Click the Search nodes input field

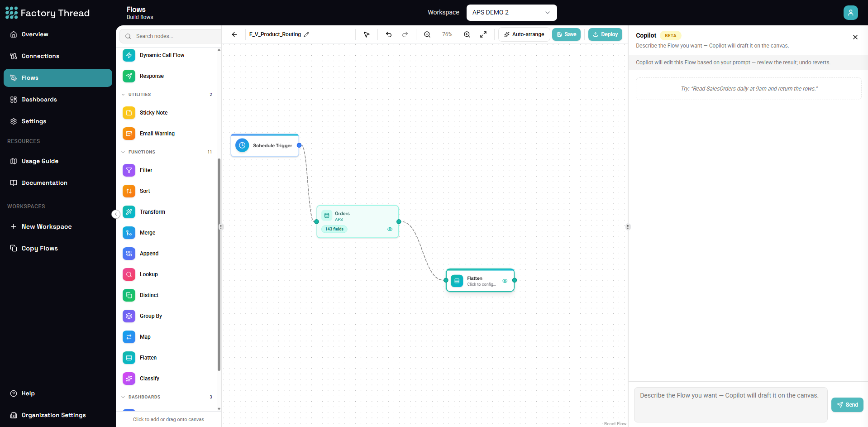172,36
